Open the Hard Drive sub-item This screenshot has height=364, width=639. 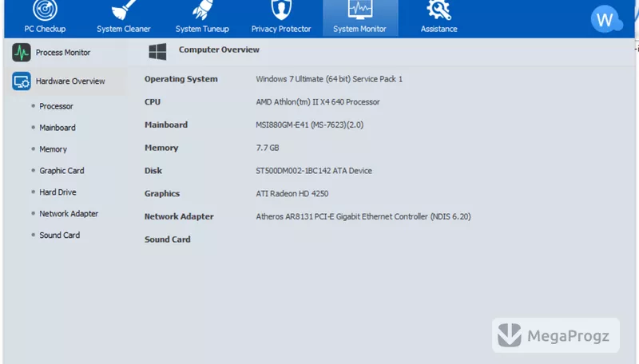point(58,192)
